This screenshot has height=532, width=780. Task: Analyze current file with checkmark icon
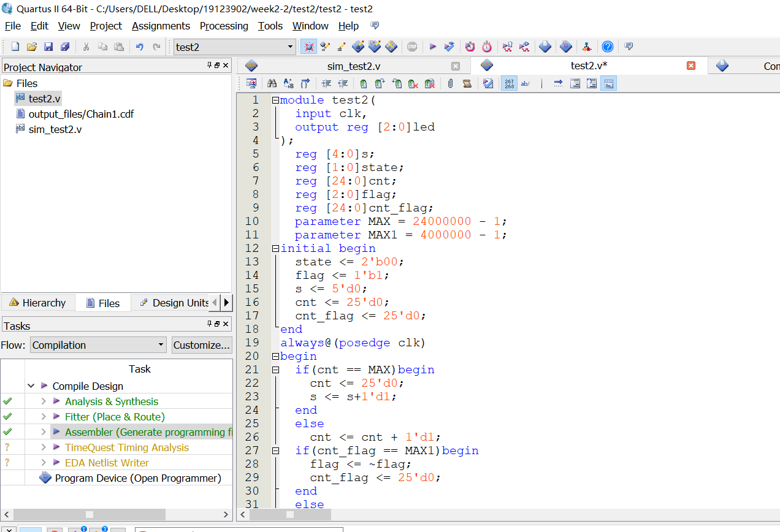click(488, 83)
